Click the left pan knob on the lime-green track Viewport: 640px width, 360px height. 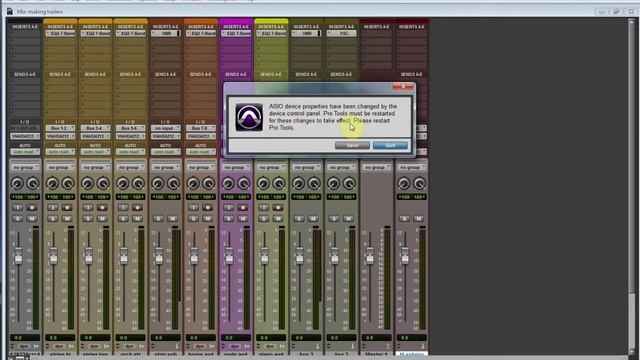pyautogui.click(x=263, y=183)
